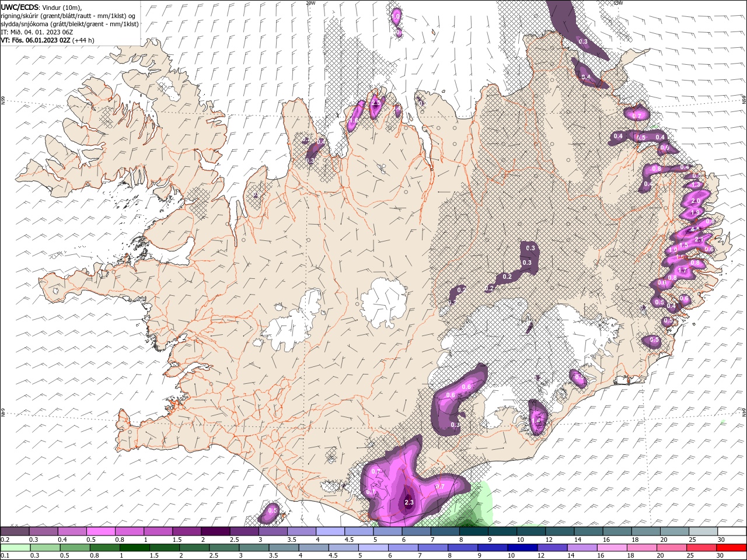The height and width of the screenshot is (560, 747).
Task: Click the 2.1 precipitation value on the east coast
Action: point(700,240)
